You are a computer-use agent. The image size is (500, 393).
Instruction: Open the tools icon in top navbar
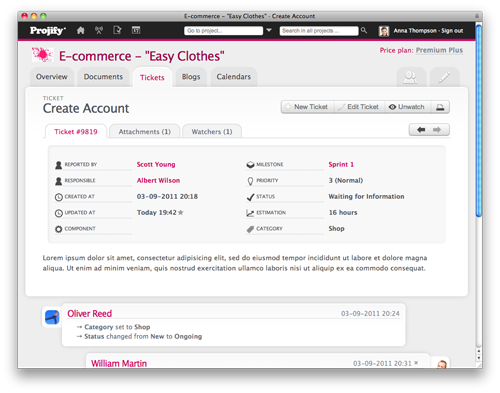pos(99,31)
